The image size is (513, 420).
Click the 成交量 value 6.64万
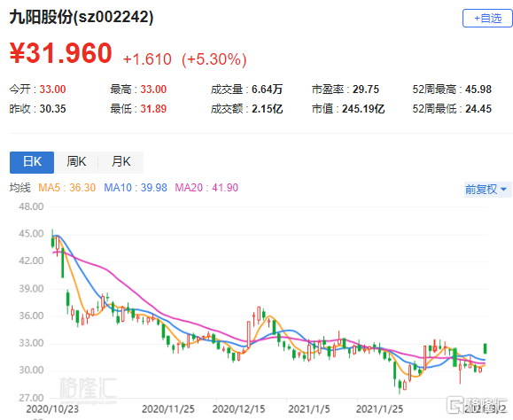coord(267,89)
